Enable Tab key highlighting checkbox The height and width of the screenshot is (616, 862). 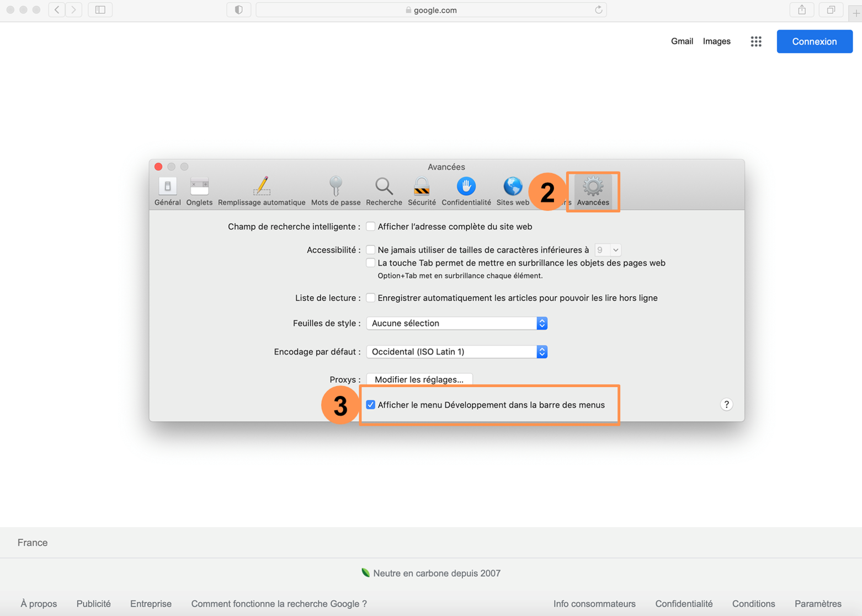pyautogui.click(x=371, y=263)
